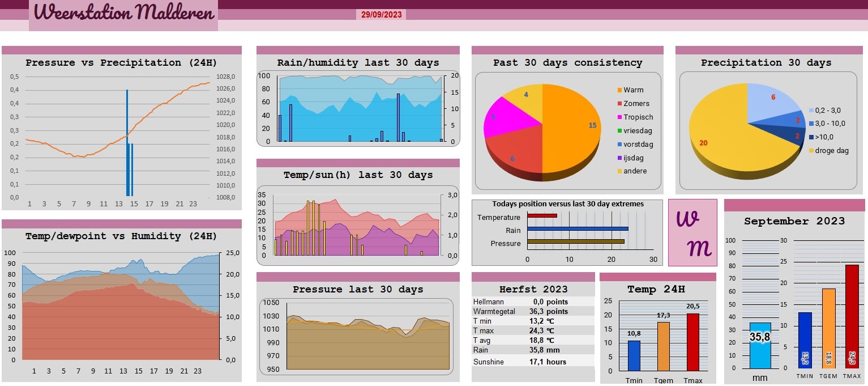The image size is (868, 386).
Task: Click the dark blue >10,0 legend marker
Action: 811,137
